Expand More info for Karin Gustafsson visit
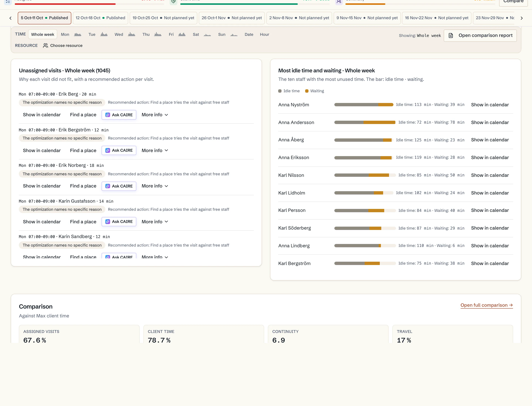Image resolution: width=532 pixels, height=406 pixels. click(155, 222)
